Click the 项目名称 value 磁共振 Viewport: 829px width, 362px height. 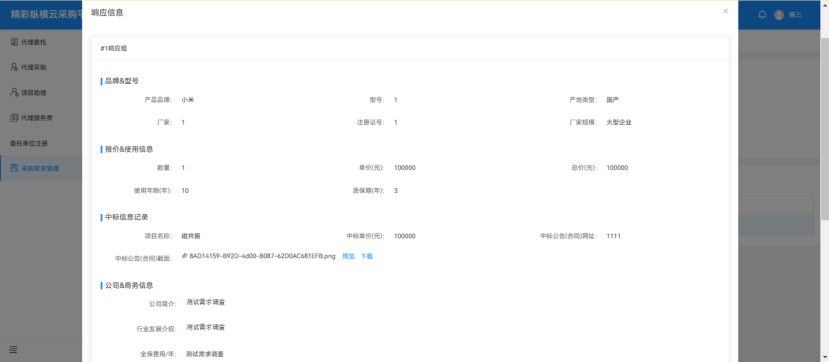[191, 236]
